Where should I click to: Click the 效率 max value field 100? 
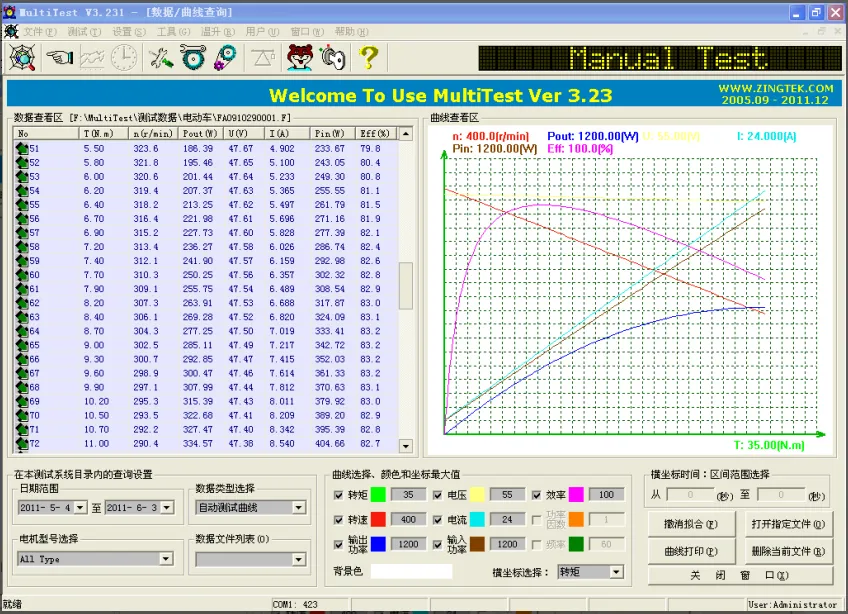click(x=606, y=494)
